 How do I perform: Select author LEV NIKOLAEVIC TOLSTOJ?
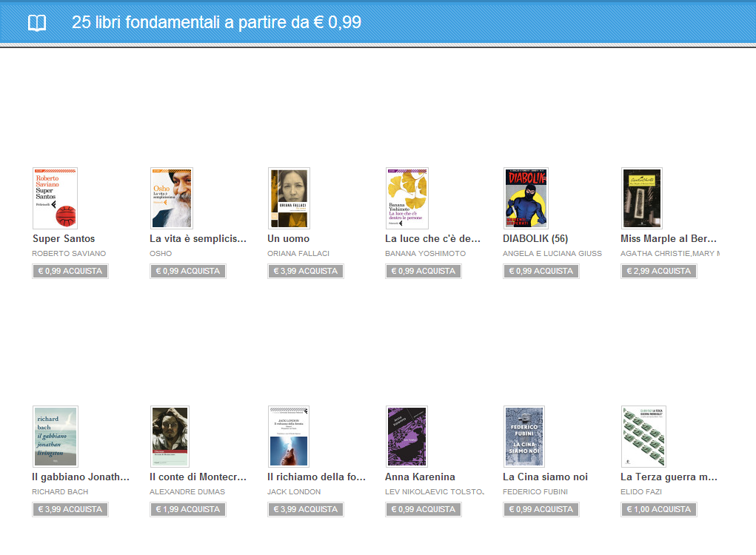[435, 492]
